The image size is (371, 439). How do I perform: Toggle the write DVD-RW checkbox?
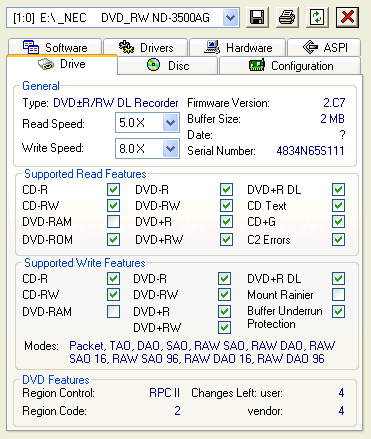pos(224,294)
